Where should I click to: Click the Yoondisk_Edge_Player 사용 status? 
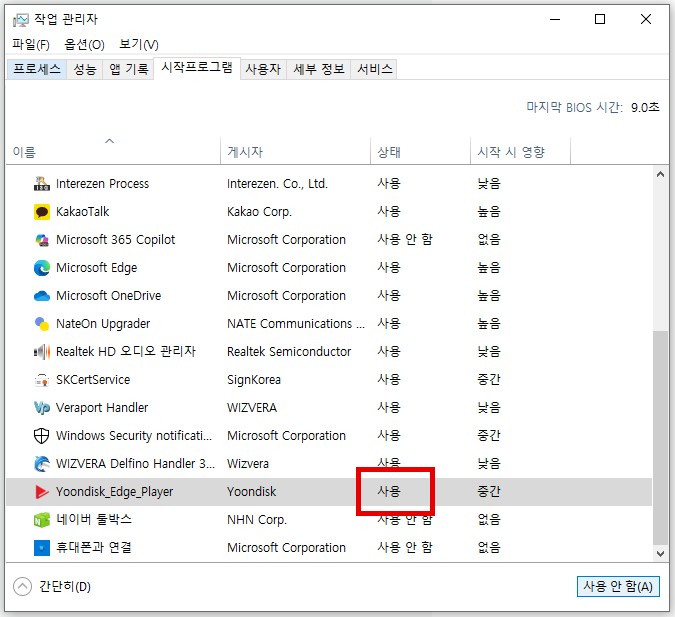[x=389, y=492]
